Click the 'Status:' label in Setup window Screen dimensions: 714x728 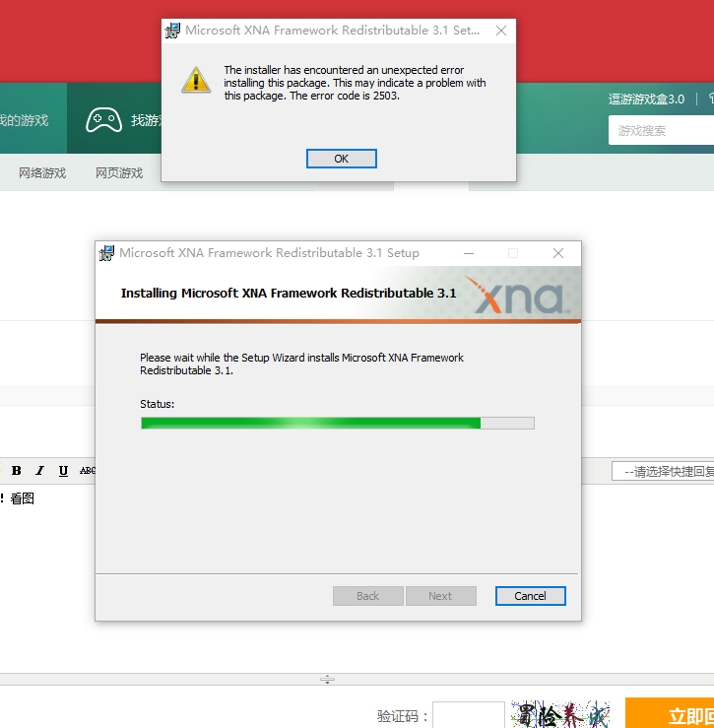point(157,404)
